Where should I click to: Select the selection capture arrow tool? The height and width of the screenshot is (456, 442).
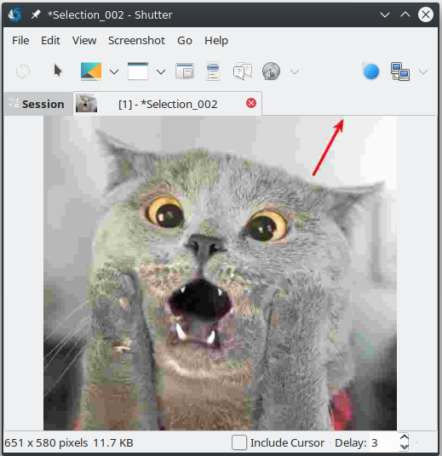click(58, 71)
